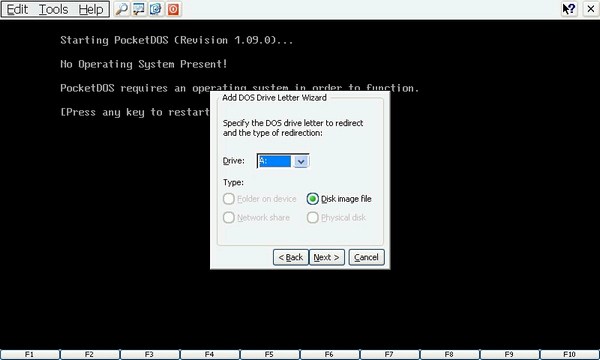This screenshot has height=360, width=600.
Task: Open the Tools menu
Action: coord(54,9)
